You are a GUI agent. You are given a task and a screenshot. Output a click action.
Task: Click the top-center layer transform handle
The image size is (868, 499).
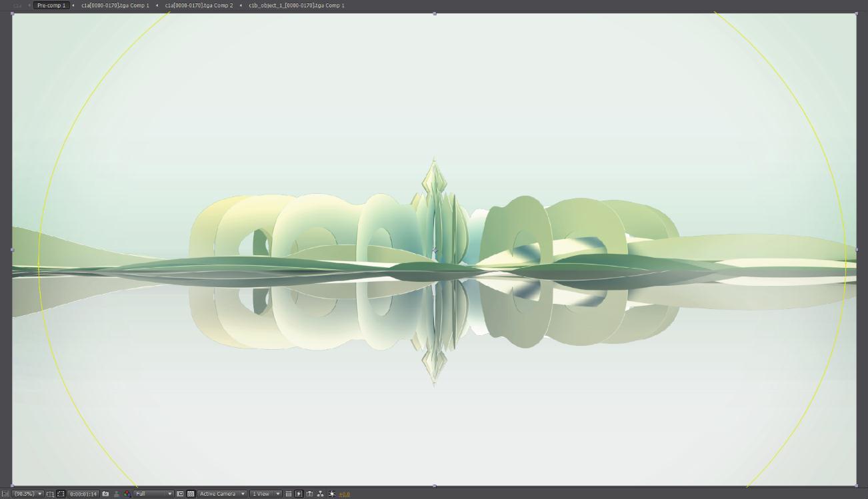[435, 13]
